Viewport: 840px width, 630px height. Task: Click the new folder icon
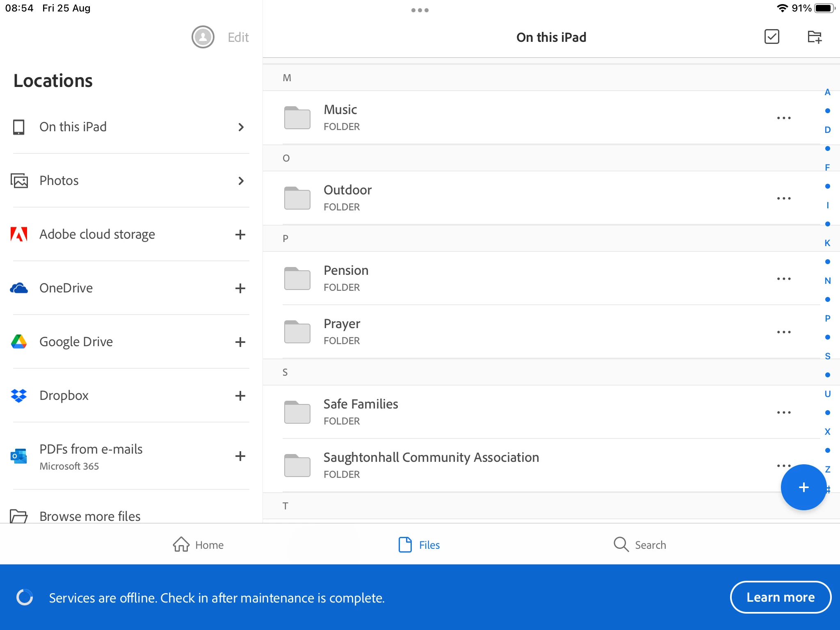click(x=814, y=37)
